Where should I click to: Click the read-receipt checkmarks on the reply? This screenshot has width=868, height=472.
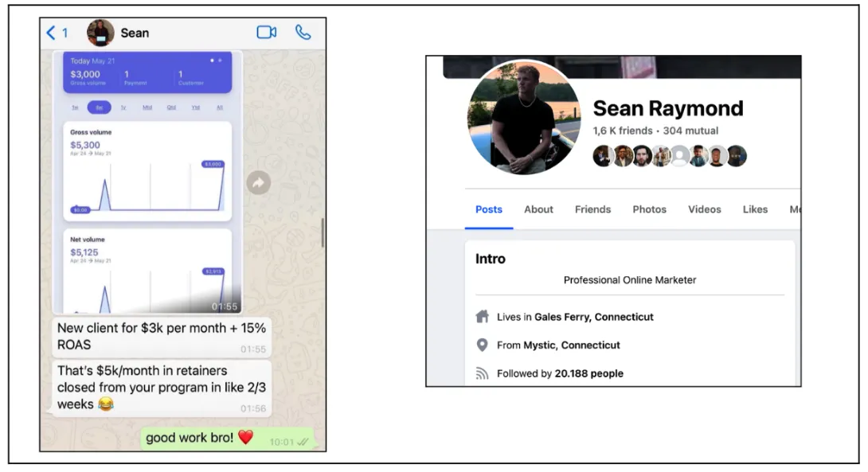pos(303,442)
